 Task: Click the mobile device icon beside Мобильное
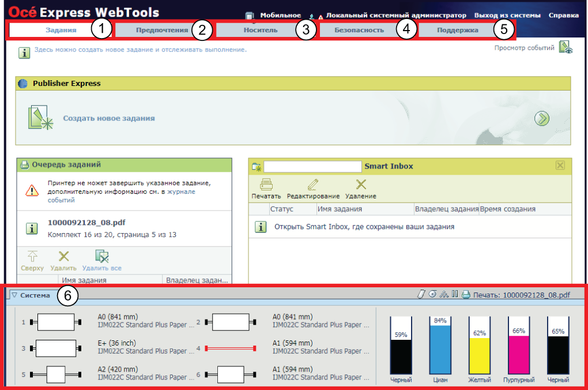pyautogui.click(x=250, y=16)
